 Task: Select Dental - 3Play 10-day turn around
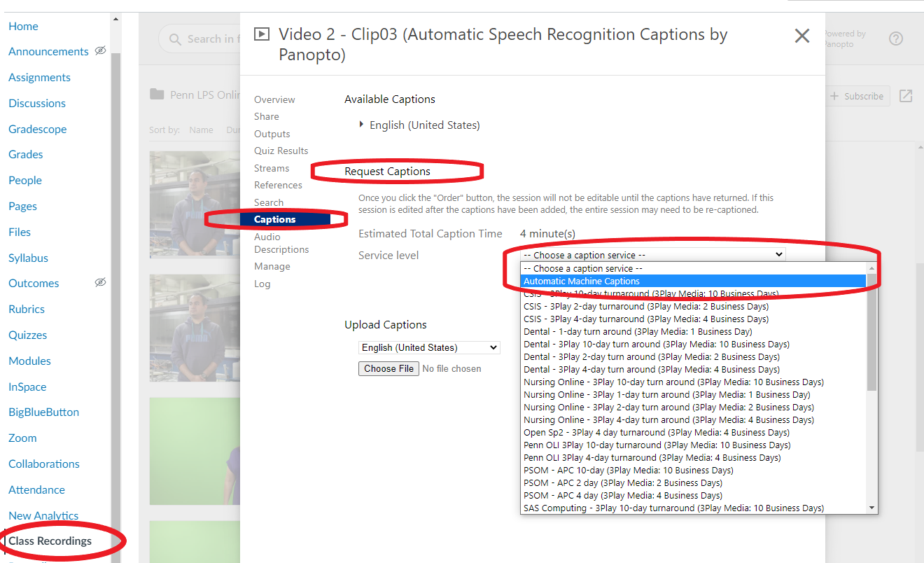pos(694,344)
